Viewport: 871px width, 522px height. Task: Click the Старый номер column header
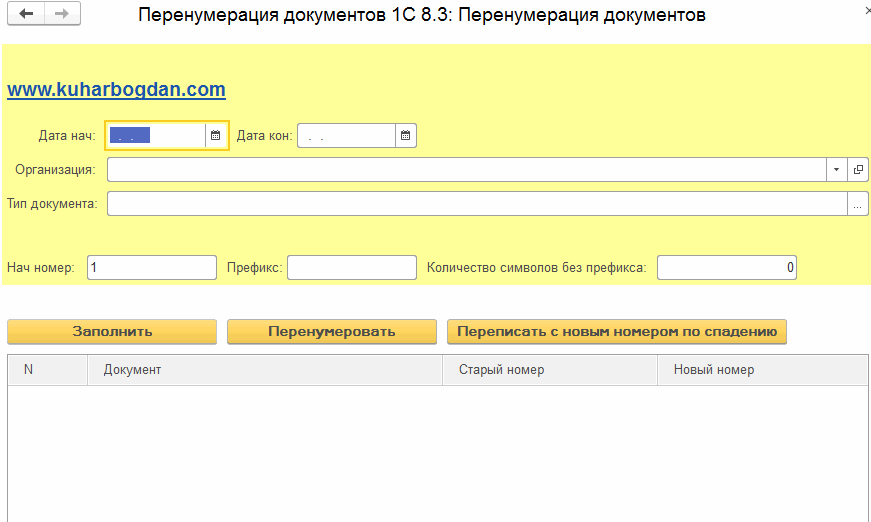549,370
